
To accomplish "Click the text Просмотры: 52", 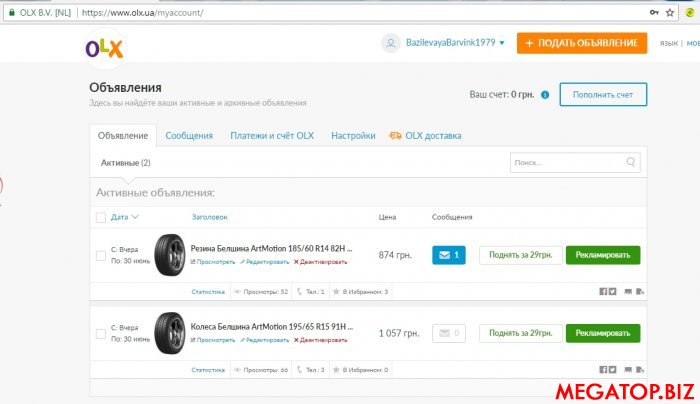I will (x=266, y=292).
